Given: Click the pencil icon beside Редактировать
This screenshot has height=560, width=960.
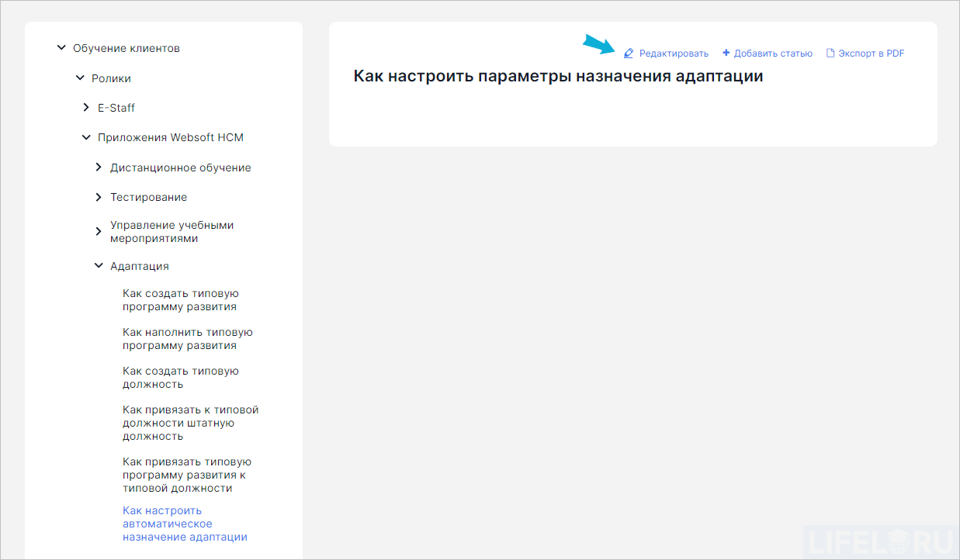Looking at the screenshot, I should (x=628, y=53).
